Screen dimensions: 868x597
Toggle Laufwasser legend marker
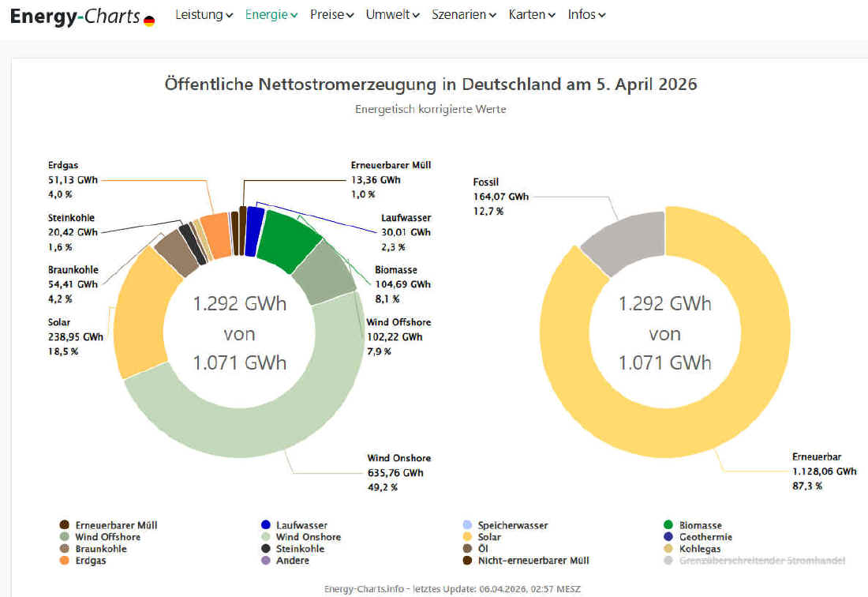pos(266,525)
